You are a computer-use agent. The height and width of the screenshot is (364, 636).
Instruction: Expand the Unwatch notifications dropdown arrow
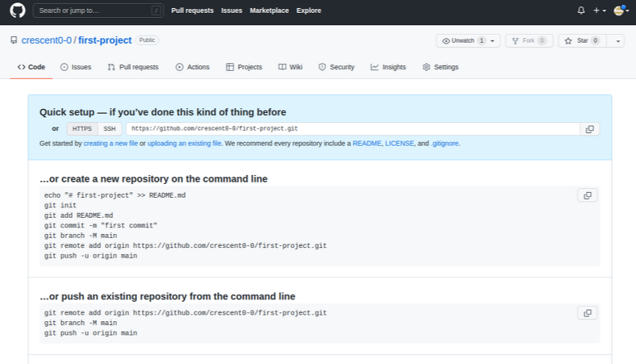click(x=493, y=40)
